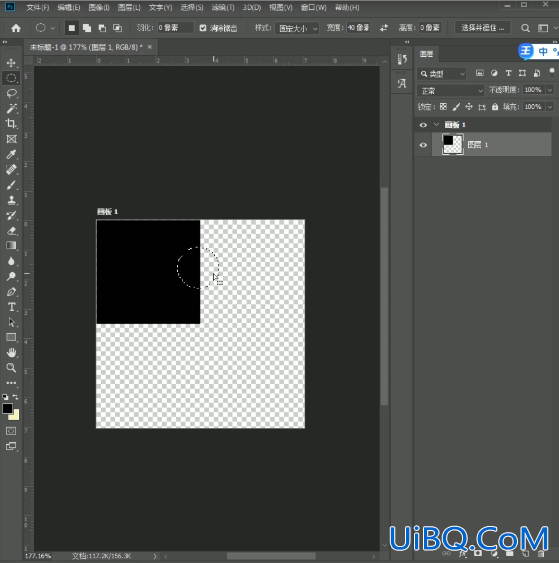Image resolution: width=559 pixels, height=563 pixels.
Task: Toggle visibility of the artboard group
Action: (x=423, y=125)
